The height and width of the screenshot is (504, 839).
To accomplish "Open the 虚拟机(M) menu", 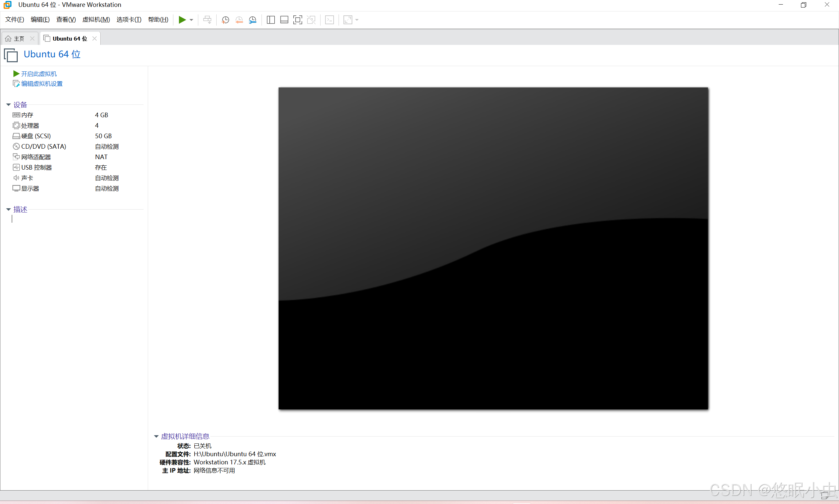I will click(96, 20).
